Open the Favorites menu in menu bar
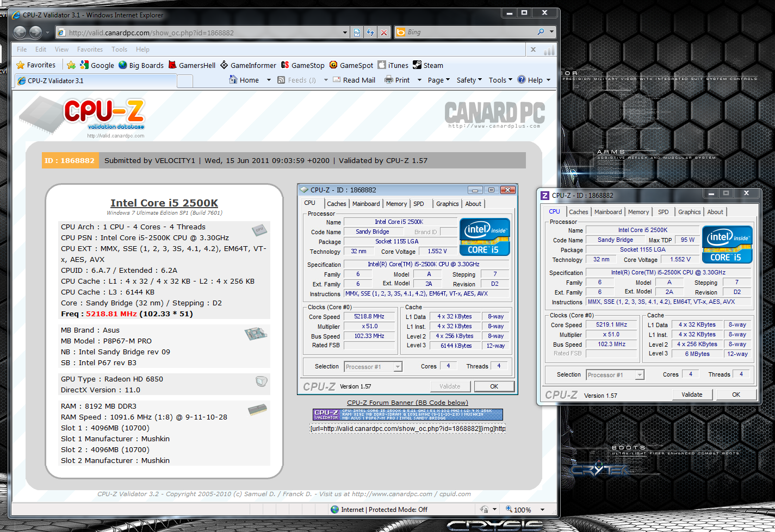This screenshot has width=775, height=532. (x=90, y=49)
